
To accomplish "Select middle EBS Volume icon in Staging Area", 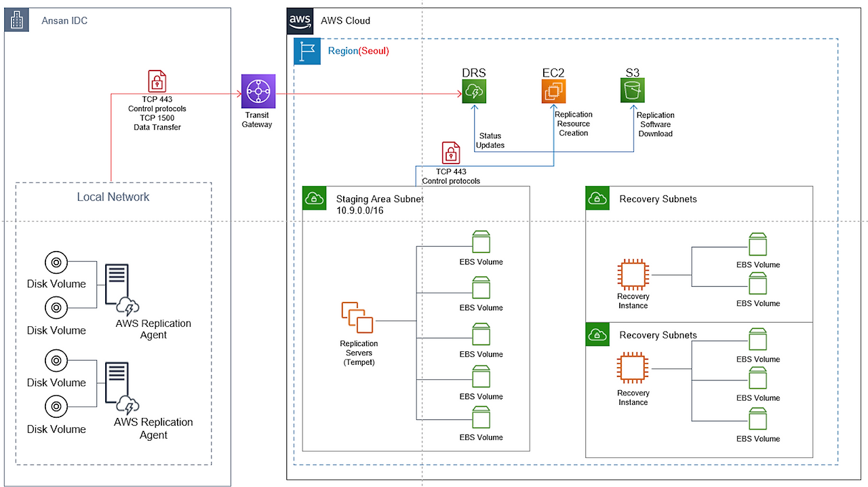I will pyautogui.click(x=481, y=334).
